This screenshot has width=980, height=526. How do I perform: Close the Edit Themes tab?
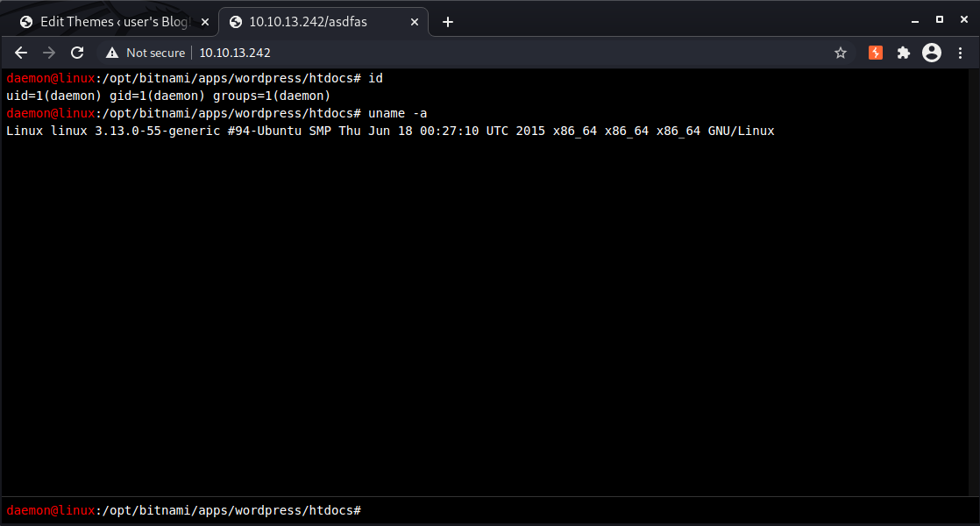click(x=205, y=22)
